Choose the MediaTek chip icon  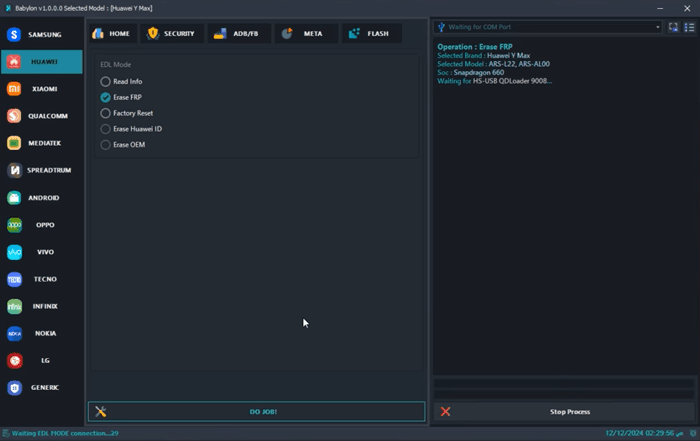(x=15, y=143)
